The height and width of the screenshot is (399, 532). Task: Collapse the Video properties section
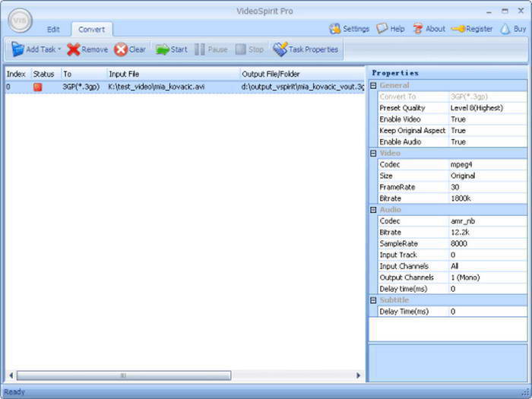tap(373, 154)
